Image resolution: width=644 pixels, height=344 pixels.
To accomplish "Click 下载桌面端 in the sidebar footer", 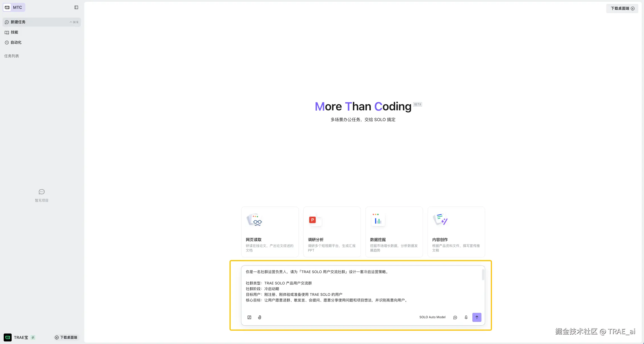I will tap(66, 337).
